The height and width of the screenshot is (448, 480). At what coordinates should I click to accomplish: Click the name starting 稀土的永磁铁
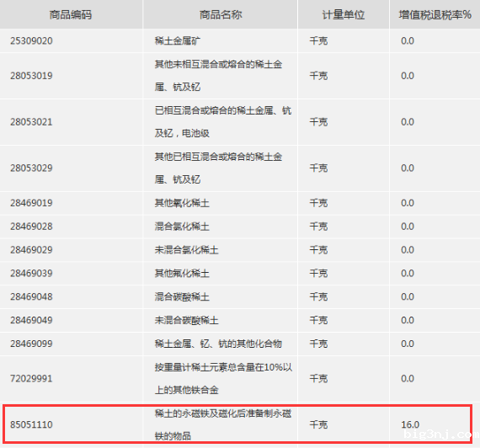[223, 424]
